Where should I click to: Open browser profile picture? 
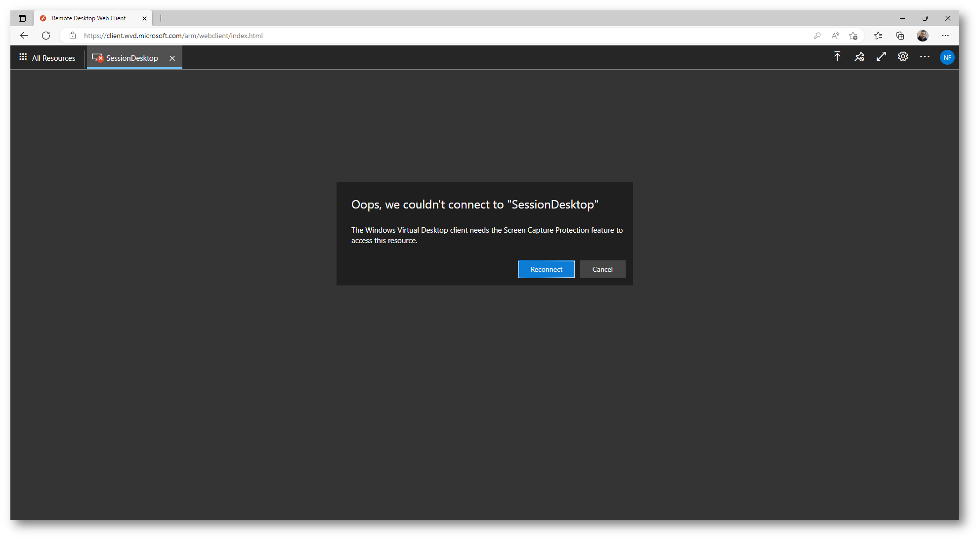922,36
